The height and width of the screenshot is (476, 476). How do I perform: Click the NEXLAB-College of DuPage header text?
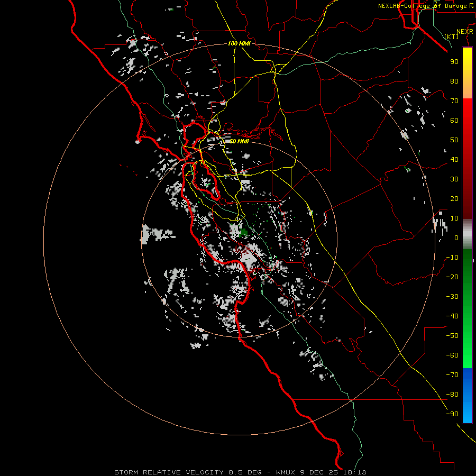click(427, 6)
